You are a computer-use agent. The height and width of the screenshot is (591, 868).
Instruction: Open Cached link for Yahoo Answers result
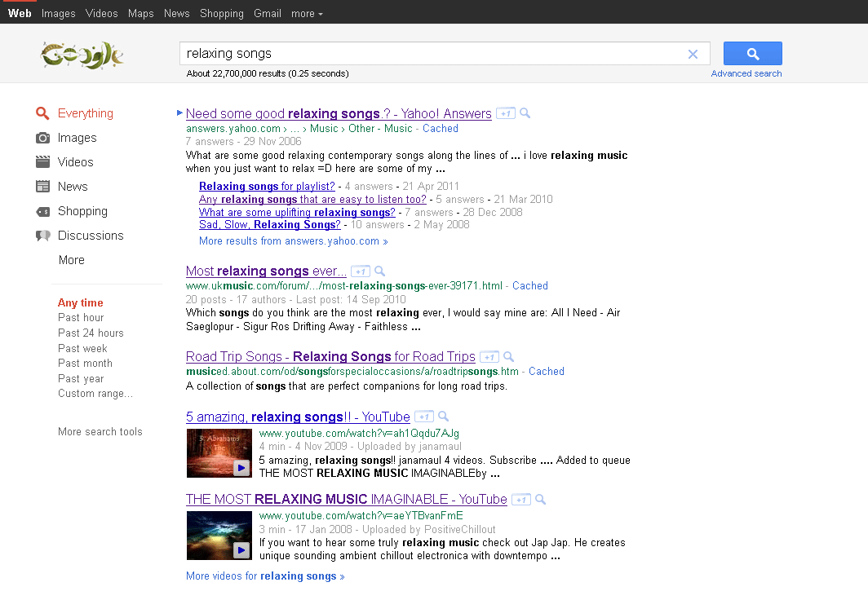(x=440, y=128)
